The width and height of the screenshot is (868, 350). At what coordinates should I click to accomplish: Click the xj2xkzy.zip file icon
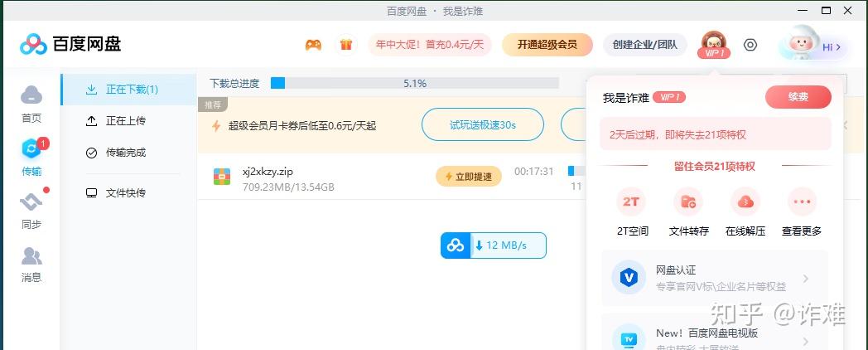pyautogui.click(x=222, y=177)
